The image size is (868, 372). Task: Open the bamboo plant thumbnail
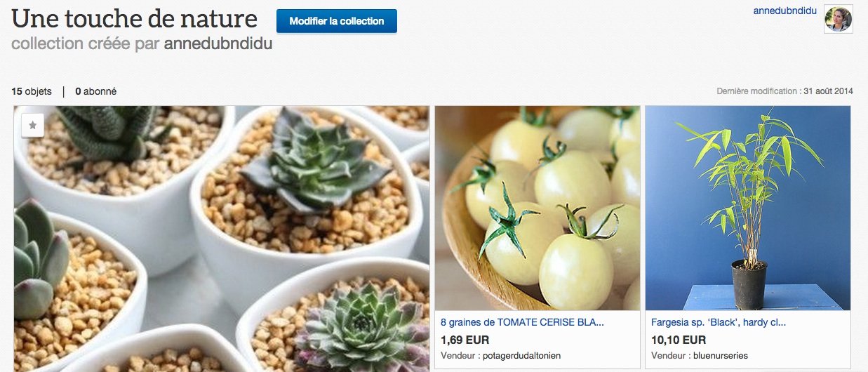click(x=748, y=208)
